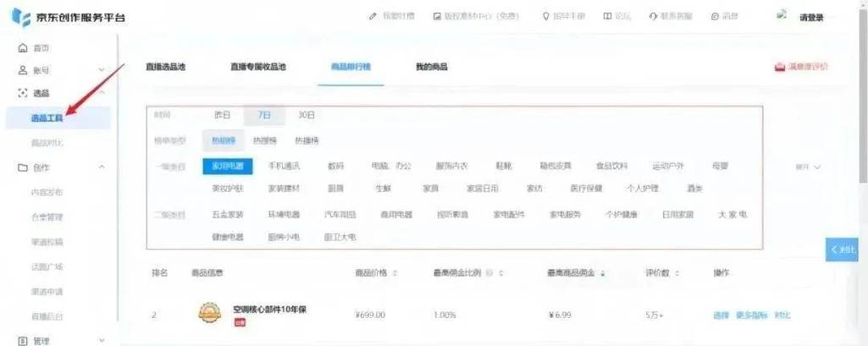Screen dimensions: 868x346
Task: Select the 酒类 category
Action: (x=694, y=189)
